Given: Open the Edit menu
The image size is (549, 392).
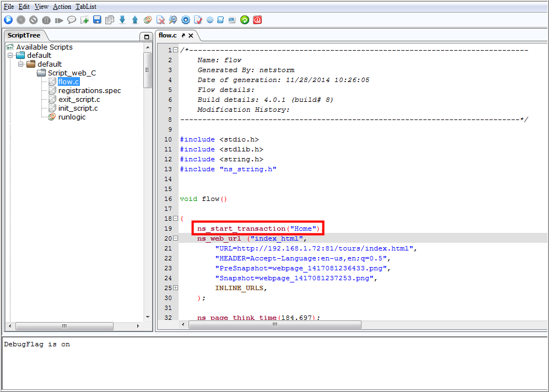Looking at the screenshot, I should (x=24, y=7).
